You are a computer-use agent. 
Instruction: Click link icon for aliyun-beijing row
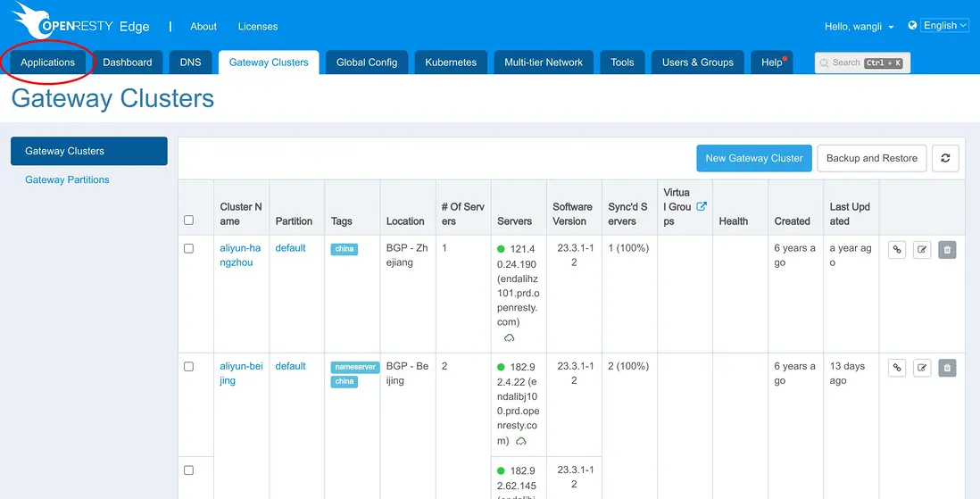(897, 368)
